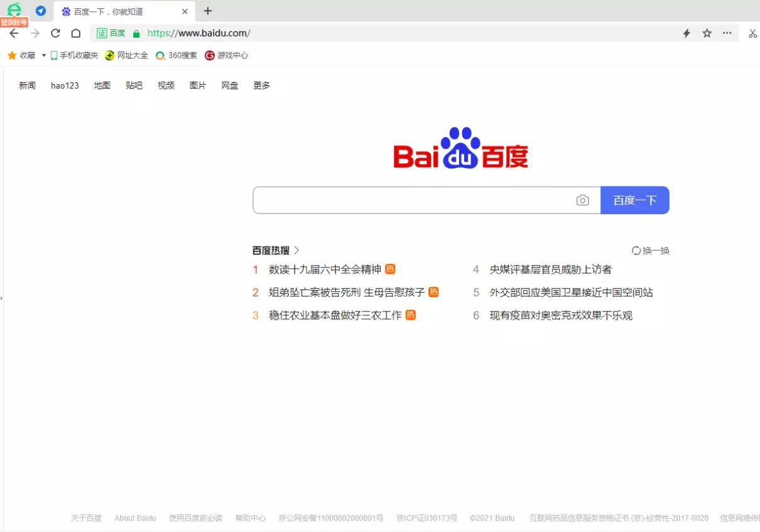
Task: Open the three-dots more menu
Action: pyautogui.click(x=727, y=33)
